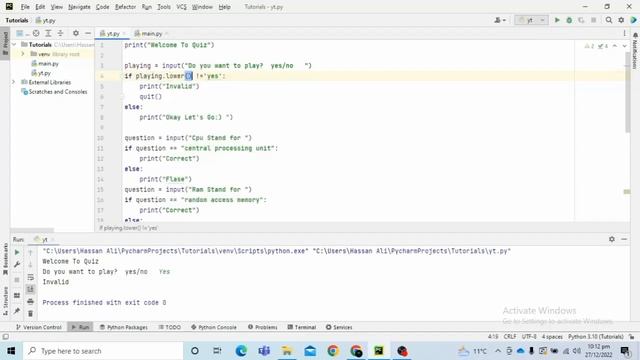Click the editor vertical scrollbar
The image size is (640, 360).
627,93
